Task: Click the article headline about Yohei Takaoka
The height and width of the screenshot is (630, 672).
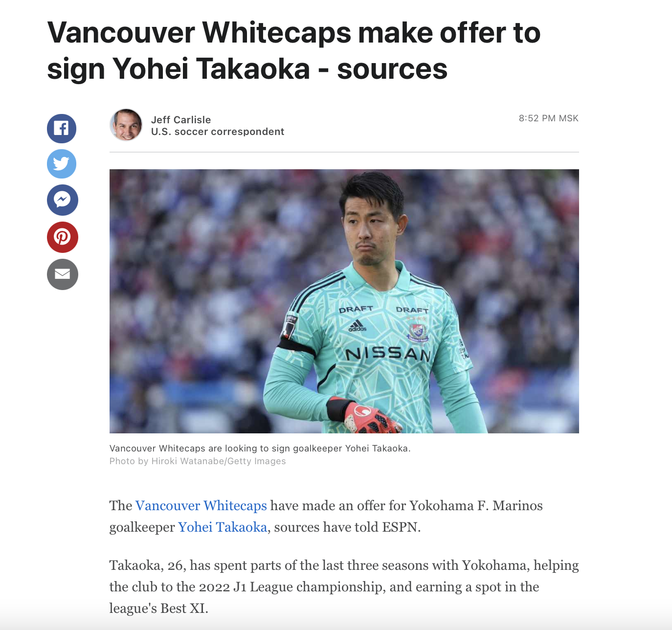Action: (294, 50)
